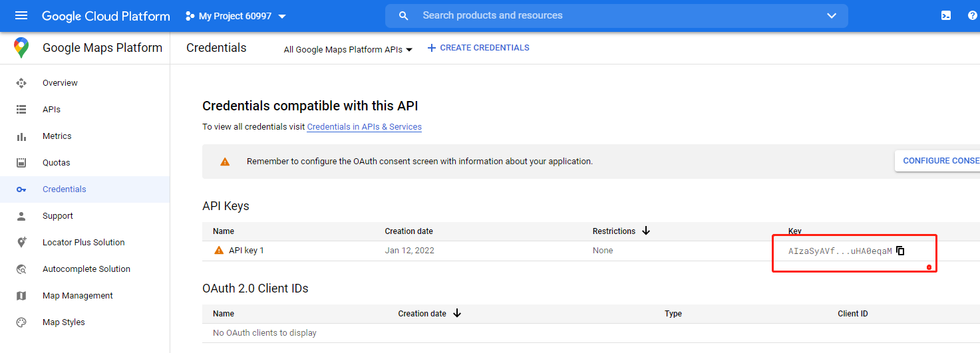The image size is (980, 353).
Task: Click the project selector dots icon
Action: [190, 16]
